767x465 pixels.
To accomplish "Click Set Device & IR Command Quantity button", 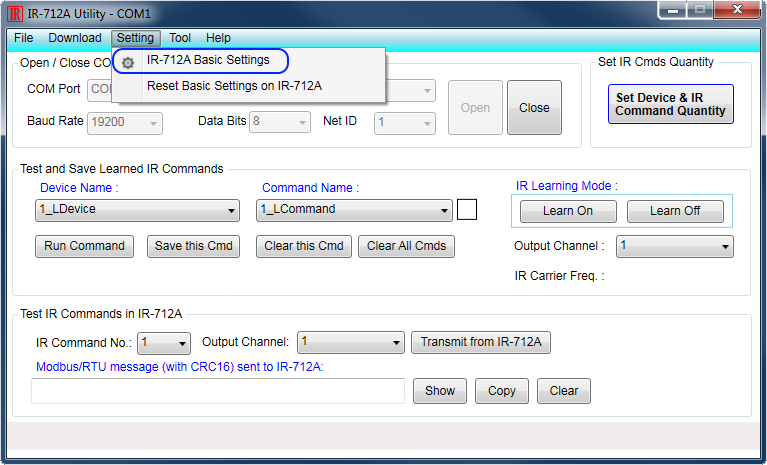I will tap(670, 104).
